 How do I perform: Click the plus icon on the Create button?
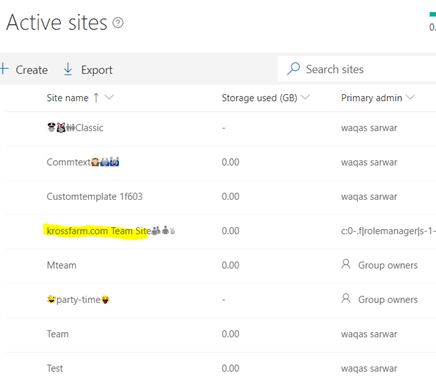coord(4,69)
